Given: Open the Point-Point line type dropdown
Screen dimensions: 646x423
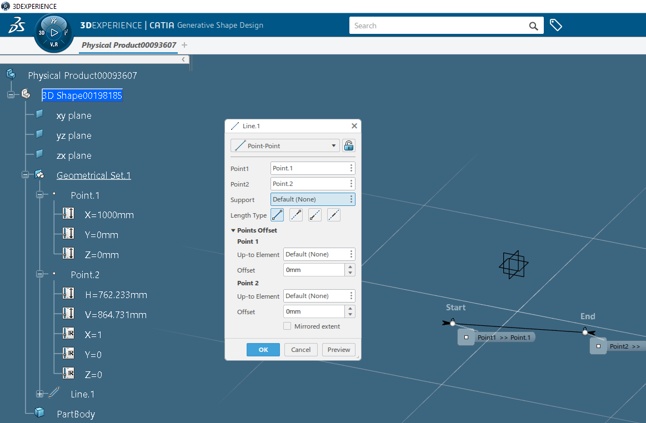Looking at the screenshot, I should [x=285, y=146].
